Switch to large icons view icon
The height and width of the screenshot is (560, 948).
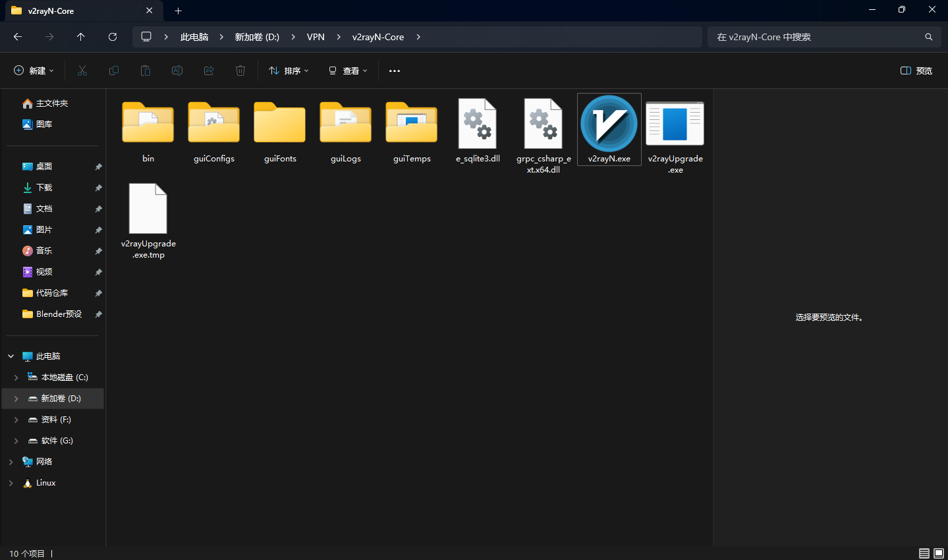[x=939, y=553]
